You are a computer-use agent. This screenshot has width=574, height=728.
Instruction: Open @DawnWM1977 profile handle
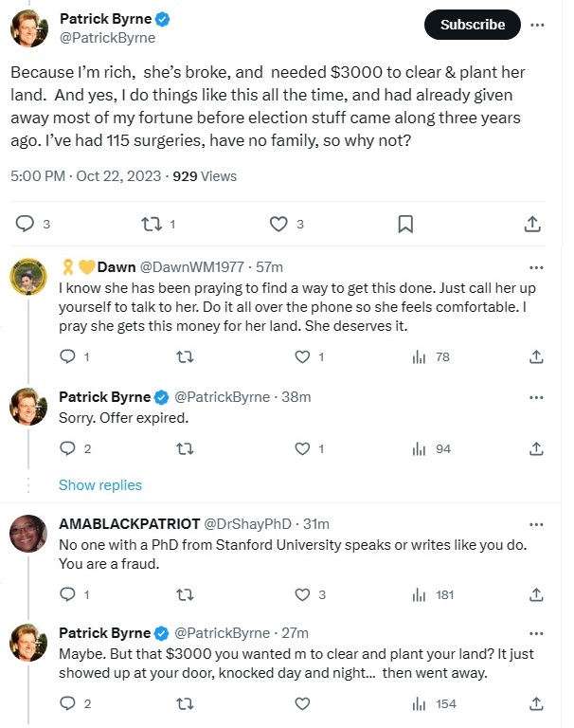tap(191, 267)
